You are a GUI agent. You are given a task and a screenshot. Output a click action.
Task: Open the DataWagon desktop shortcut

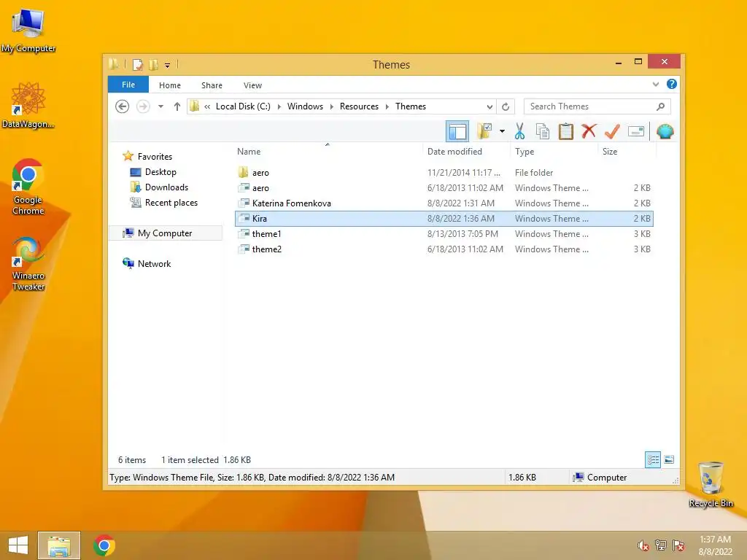28,105
